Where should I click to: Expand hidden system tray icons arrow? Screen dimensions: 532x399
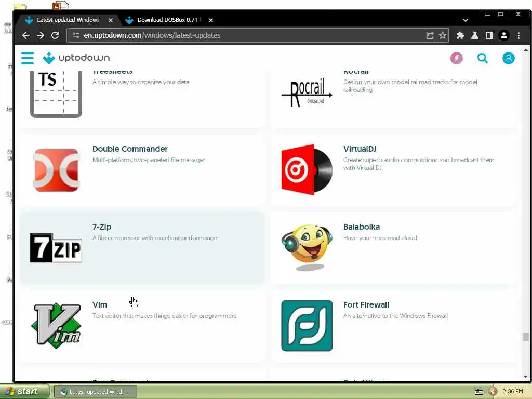493,392
